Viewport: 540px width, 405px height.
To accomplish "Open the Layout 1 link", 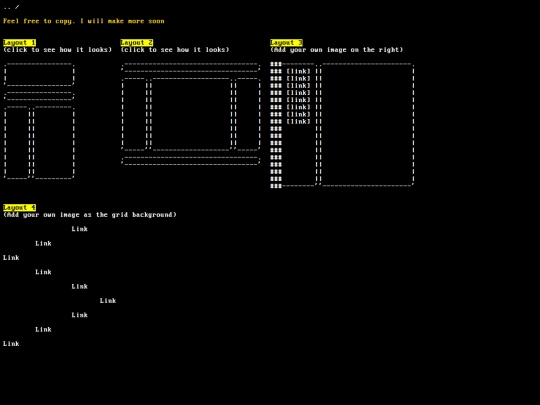I will [x=20, y=42].
